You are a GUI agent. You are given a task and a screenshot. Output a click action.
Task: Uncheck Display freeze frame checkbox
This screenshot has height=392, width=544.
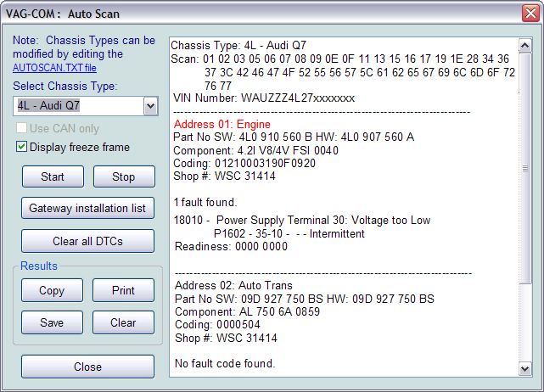click(21, 147)
